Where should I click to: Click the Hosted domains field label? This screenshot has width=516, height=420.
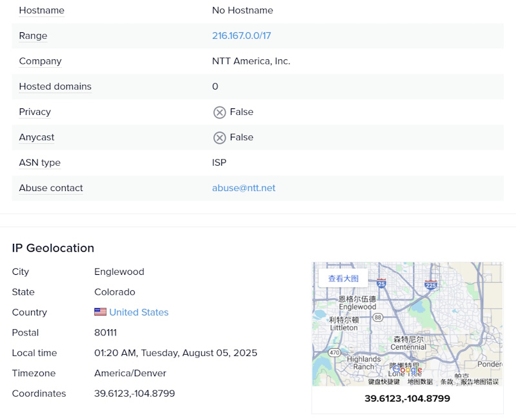[55, 86]
